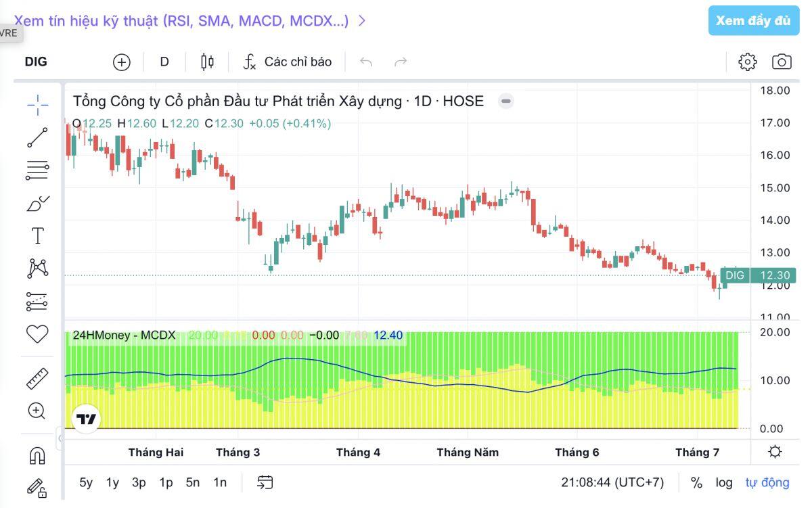This screenshot has height=508, width=812.
Task: Select the ruler measure tool
Action: point(37,378)
